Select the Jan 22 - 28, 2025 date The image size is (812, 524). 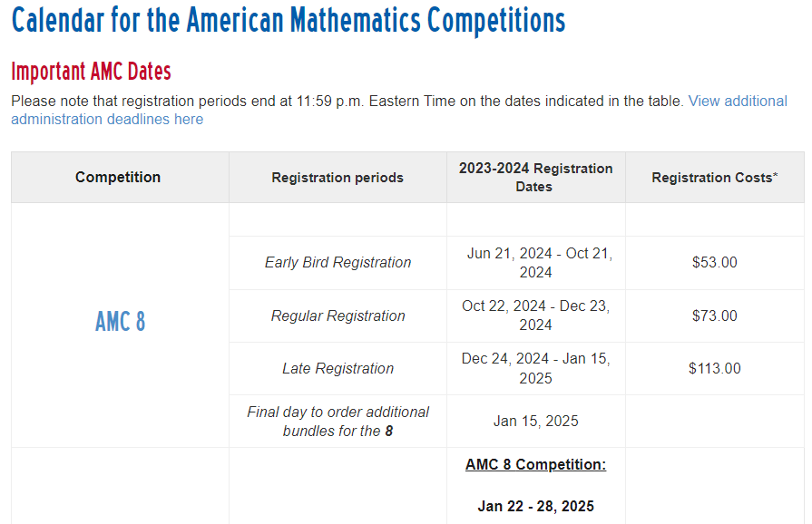[x=535, y=506]
